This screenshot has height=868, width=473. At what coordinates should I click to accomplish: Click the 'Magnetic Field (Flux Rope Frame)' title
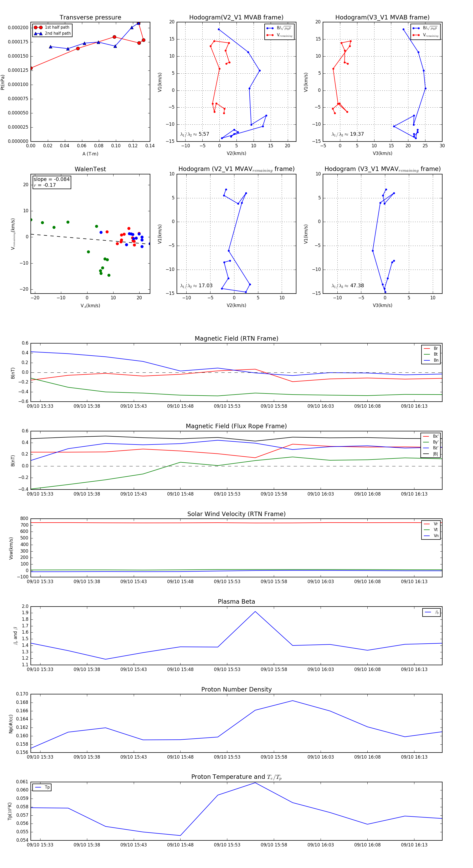[x=236, y=426]
